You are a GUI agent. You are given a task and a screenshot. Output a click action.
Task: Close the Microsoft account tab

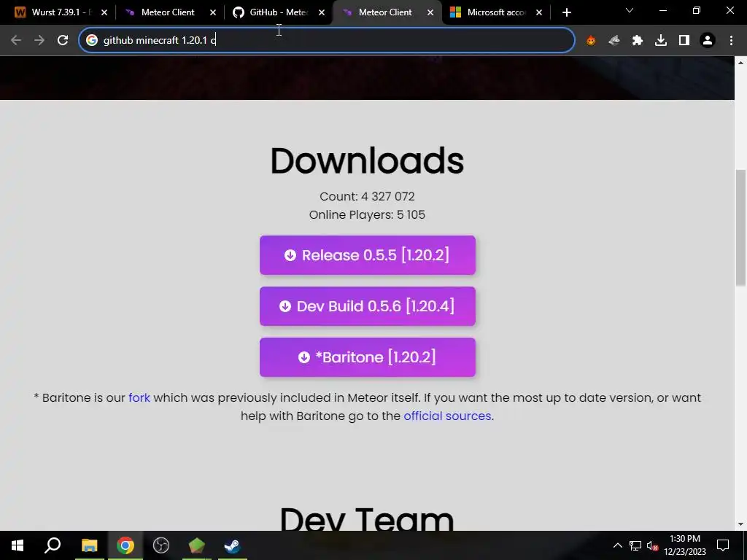[539, 13]
